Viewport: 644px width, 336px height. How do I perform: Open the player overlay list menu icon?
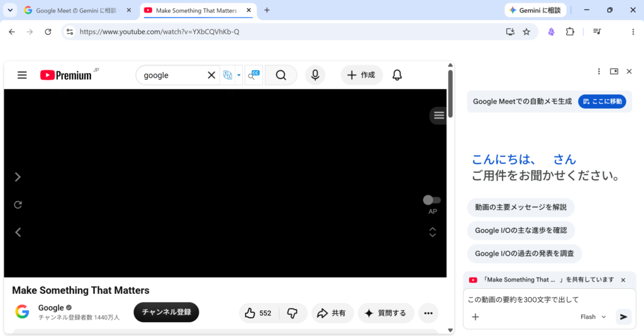[x=438, y=116]
